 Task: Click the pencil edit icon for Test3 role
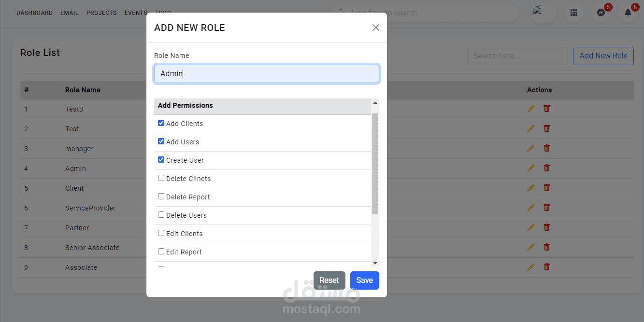531,109
